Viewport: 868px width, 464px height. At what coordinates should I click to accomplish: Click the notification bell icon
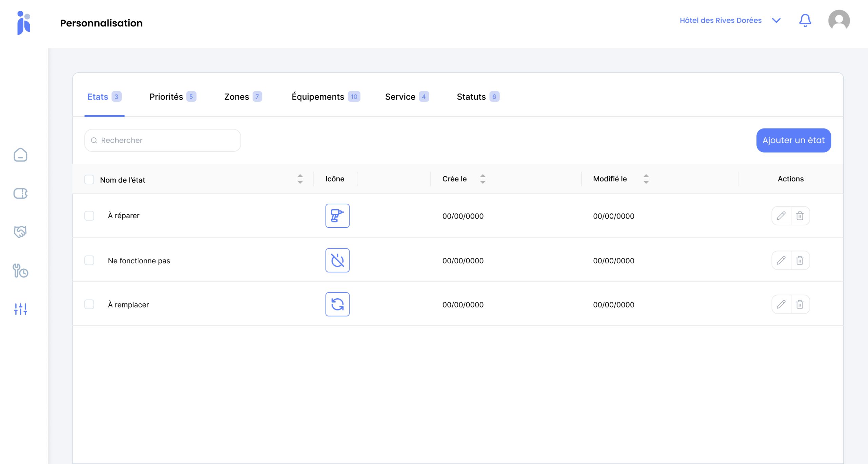805,20
